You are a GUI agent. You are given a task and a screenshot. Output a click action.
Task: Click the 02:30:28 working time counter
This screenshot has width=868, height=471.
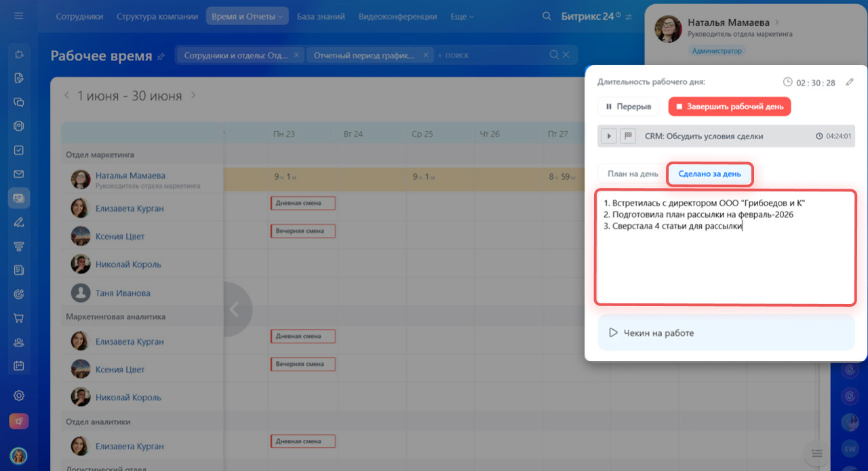pos(816,83)
